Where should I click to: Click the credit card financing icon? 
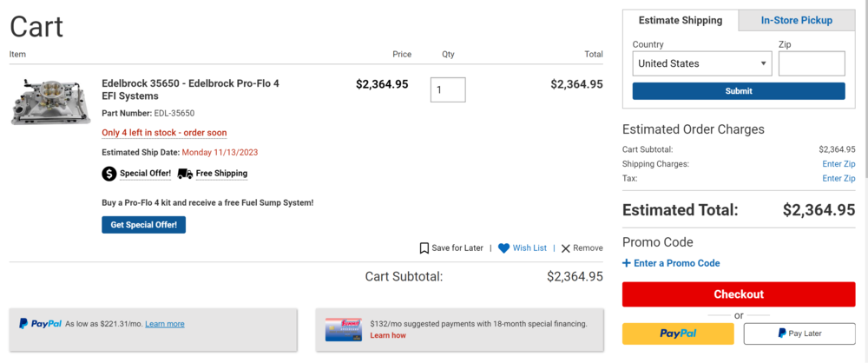coord(343,330)
